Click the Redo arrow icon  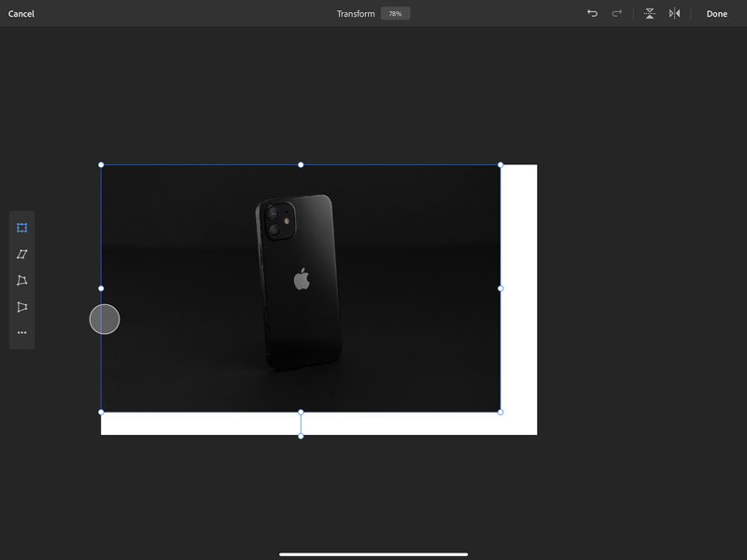tap(616, 14)
